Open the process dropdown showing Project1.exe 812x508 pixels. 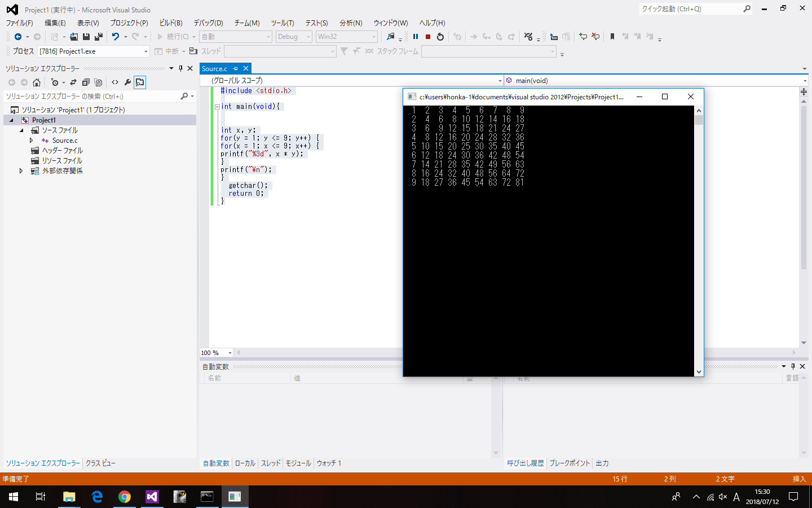tap(145, 51)
